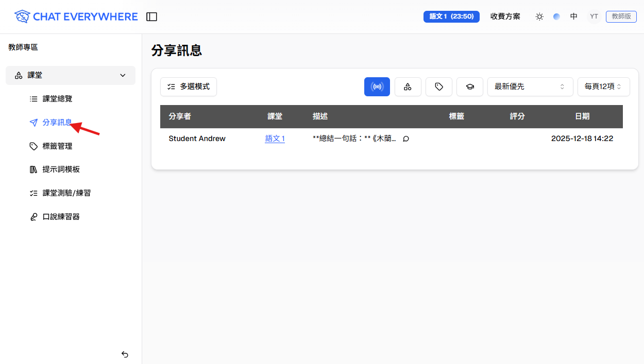Viewport: 644px width, 364px height.
Task: Open the 最新優先 sort dropdown
Action: click(x=530, y=86)
